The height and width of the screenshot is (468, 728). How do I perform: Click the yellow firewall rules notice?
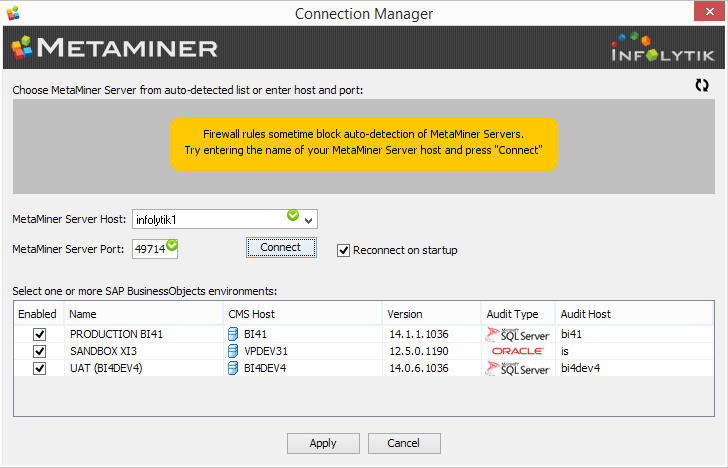(x=364, y=143)
